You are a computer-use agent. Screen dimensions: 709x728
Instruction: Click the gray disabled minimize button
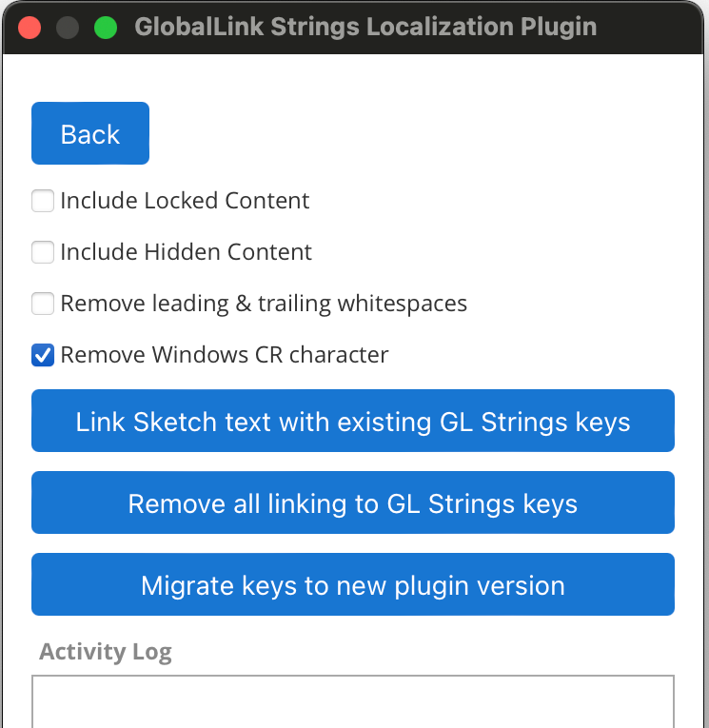68,28
